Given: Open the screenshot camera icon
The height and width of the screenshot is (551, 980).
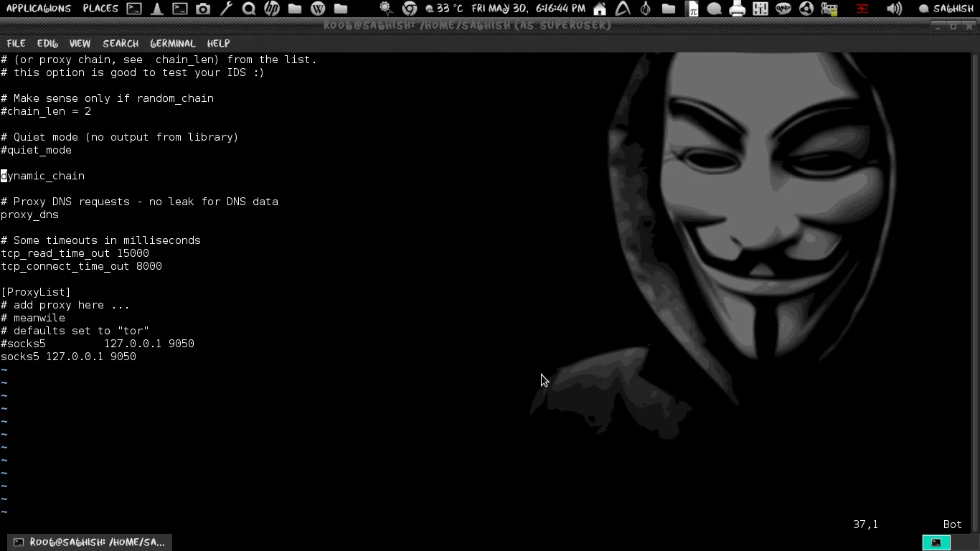Looking at the screenshot, I should point(203,9).
